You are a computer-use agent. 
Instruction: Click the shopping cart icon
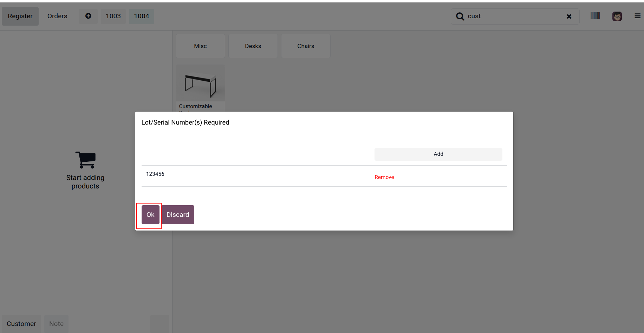(x=85, y=160)
